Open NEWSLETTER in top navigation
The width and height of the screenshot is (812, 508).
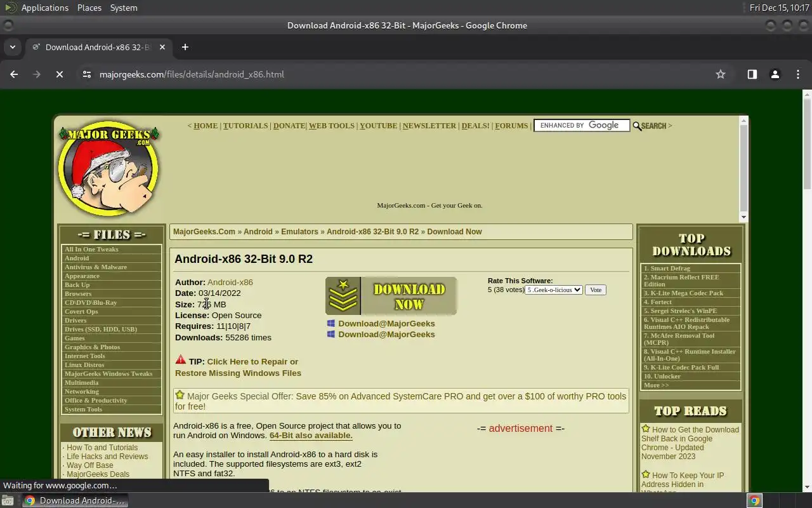[x=429, y=126]
